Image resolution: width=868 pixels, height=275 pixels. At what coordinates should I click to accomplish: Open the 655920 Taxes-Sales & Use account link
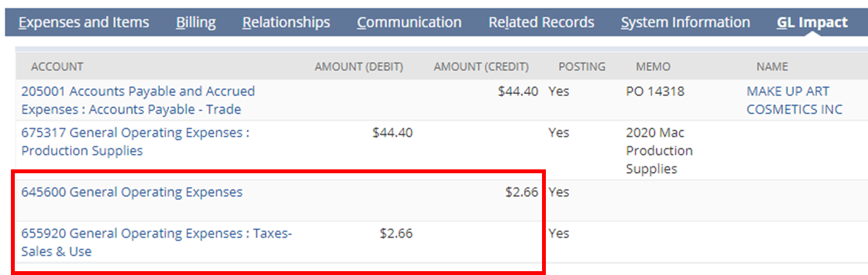pyautogui.click(x=156, y=242)
